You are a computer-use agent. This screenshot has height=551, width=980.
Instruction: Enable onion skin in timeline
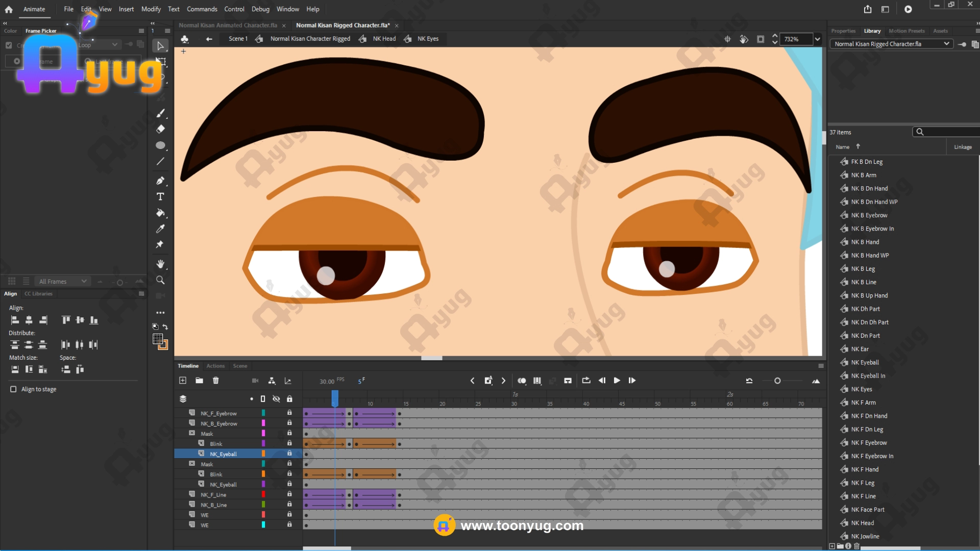(522, 381)
